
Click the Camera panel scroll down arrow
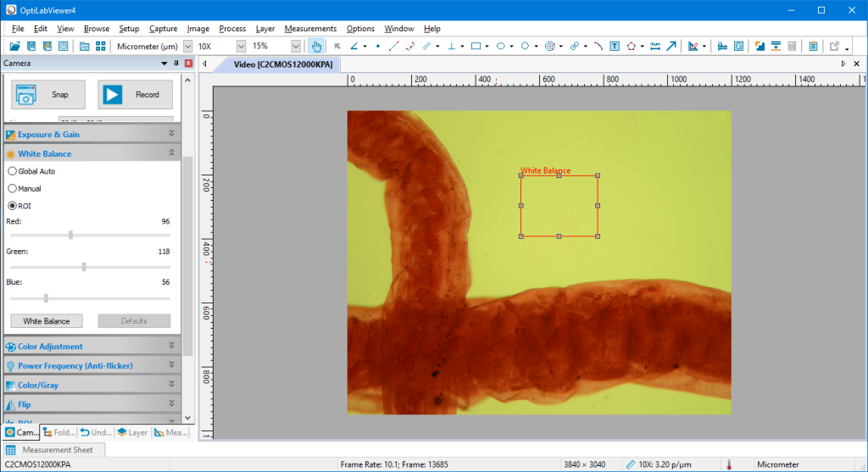(x=187, y=418)
